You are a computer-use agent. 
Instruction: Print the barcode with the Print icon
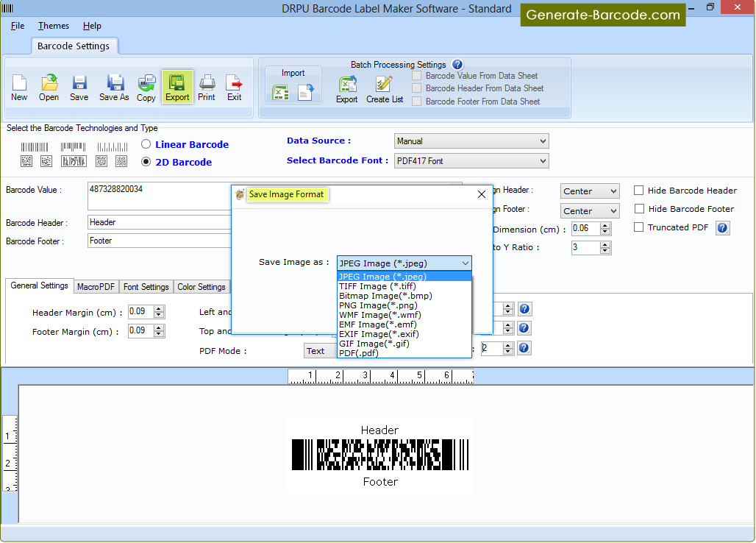(207, 88)
